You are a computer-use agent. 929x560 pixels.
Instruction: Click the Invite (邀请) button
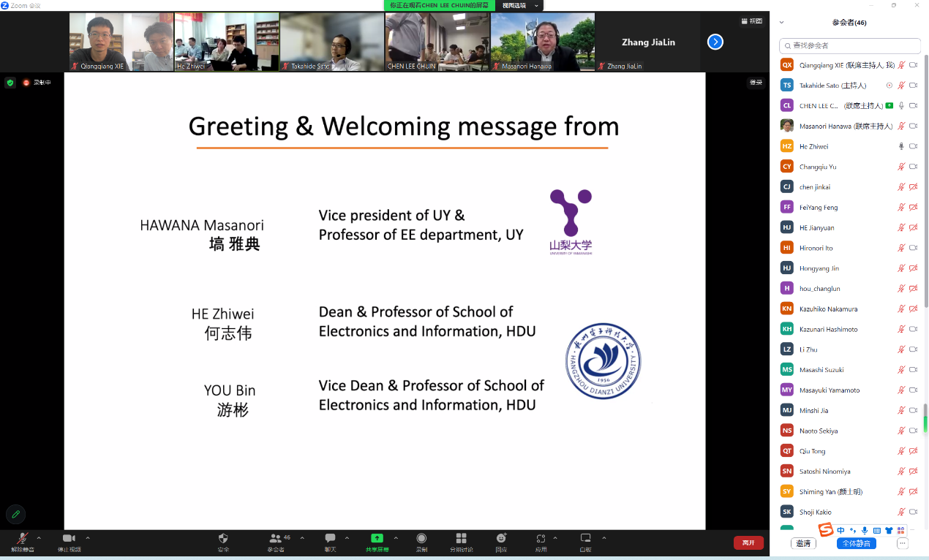[804, 543]
